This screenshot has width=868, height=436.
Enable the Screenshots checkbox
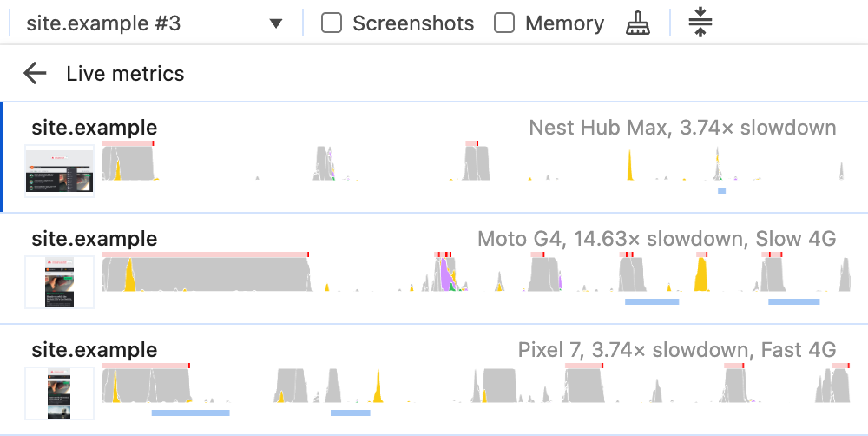(x=332, y=23)
